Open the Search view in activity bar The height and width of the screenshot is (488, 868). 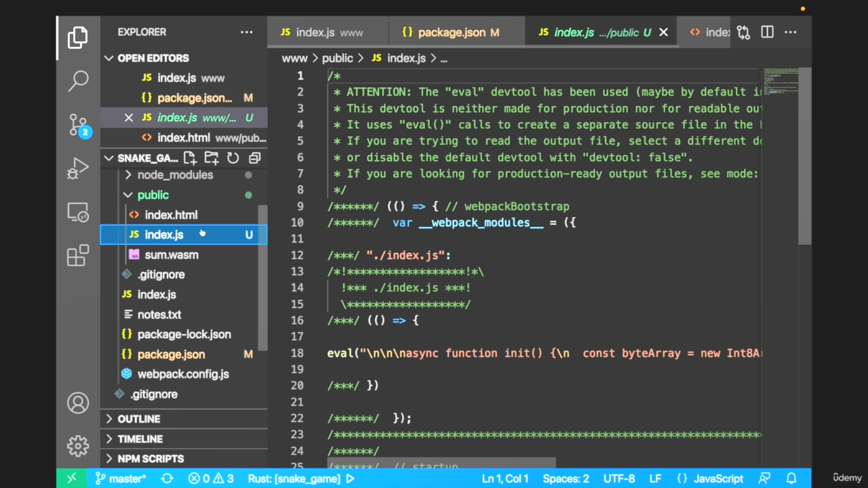[78, 81]
